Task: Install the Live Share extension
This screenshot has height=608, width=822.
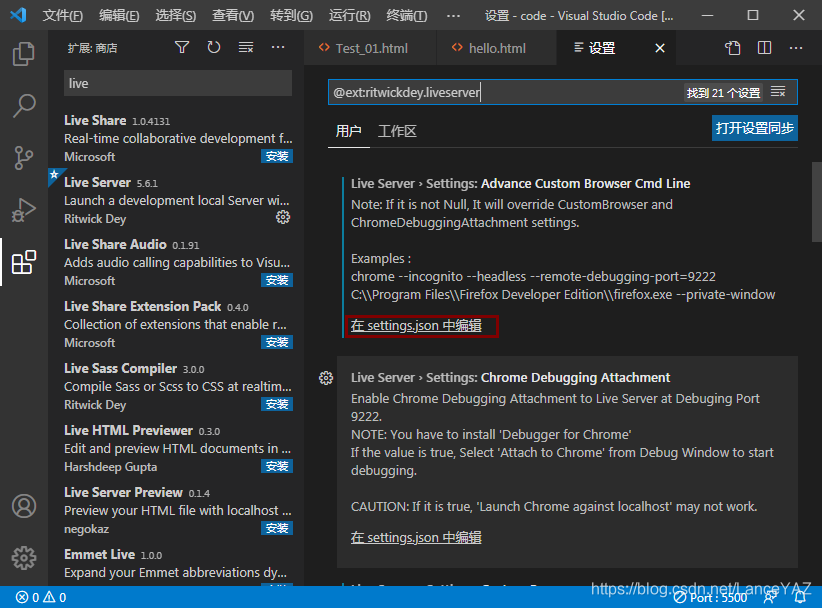Action: click(x=277, y=156)
